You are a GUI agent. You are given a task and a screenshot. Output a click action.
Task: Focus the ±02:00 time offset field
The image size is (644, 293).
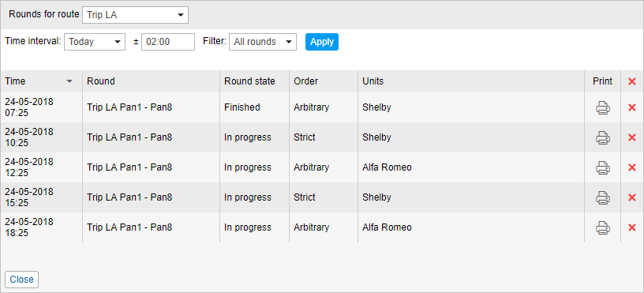(x=168, y=42)
